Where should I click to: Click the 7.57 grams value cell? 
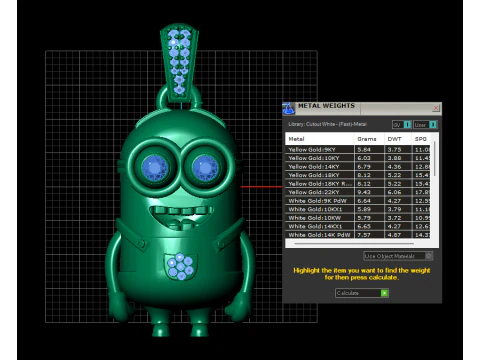(x=369, y=235)
